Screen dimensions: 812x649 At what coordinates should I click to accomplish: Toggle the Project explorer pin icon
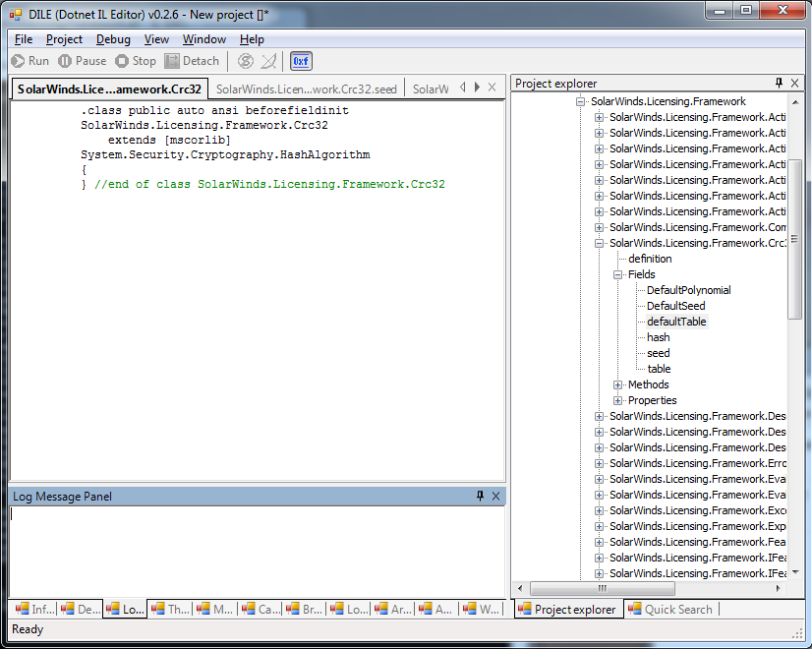[779, 83]
